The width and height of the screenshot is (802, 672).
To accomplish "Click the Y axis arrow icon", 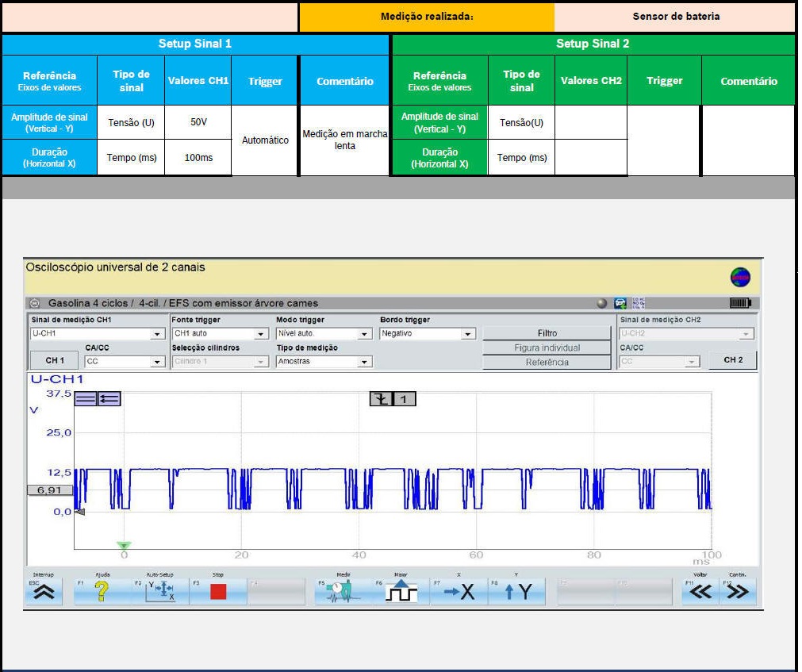I will coord(516,591).
